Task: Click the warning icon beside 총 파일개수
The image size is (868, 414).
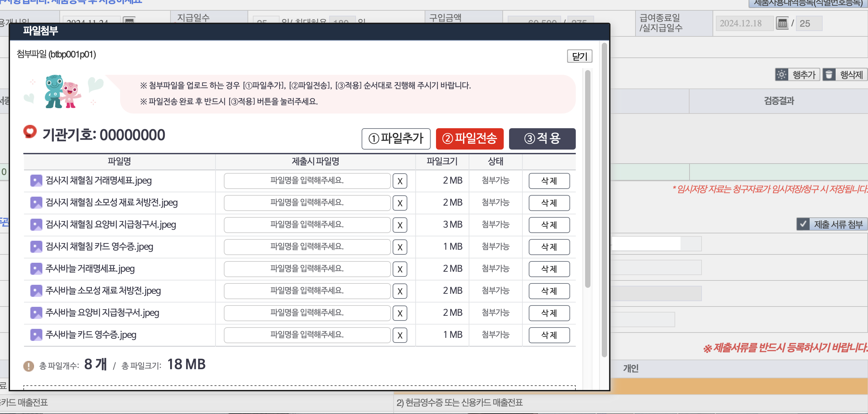Action: point(29,366)
